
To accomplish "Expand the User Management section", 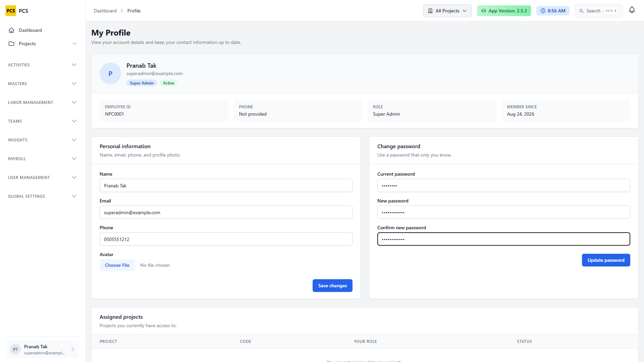I will click(43, 177).
